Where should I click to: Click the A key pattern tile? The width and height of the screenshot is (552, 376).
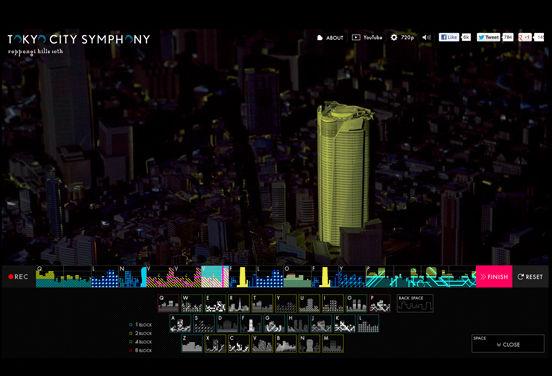point(180,324)
